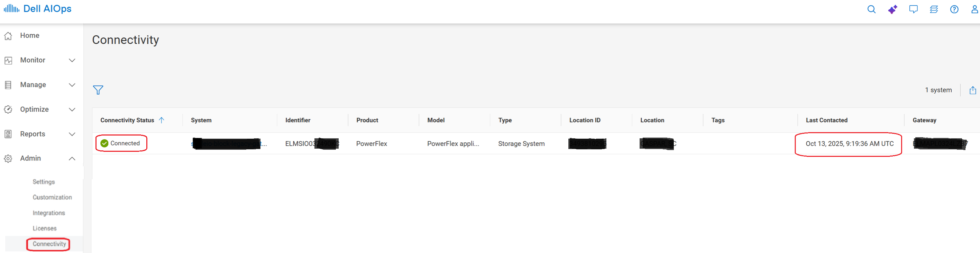Image resolution: width=980 pixels, height=253 pixels.
Task: Expand the Reports menu chevron
Action: [x=72, y=134]
